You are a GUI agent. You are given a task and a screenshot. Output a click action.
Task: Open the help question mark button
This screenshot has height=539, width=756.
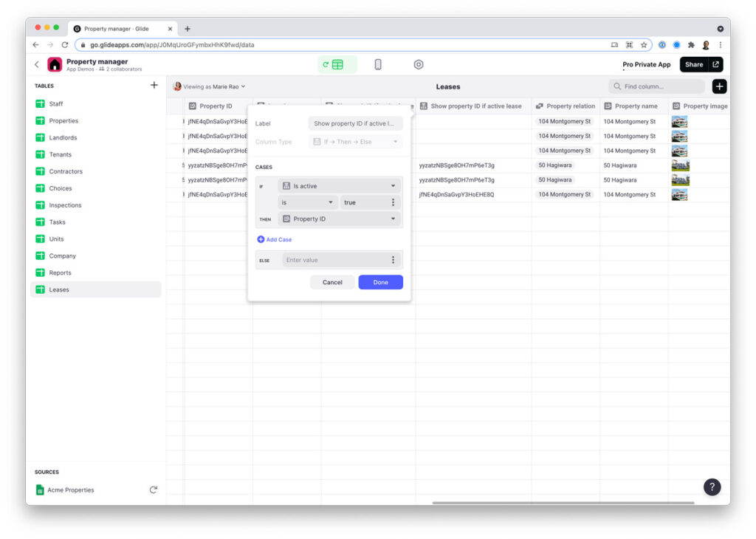click(x=712, y=487)
